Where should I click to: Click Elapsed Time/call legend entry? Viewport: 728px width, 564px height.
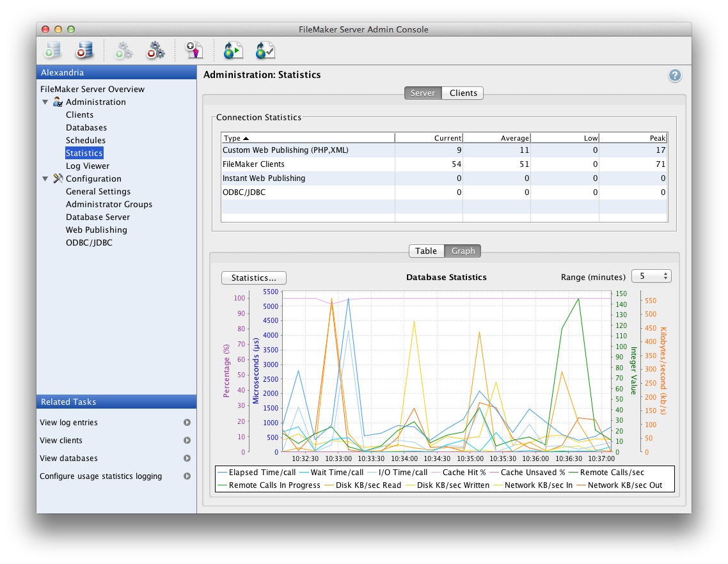(x=257, y=472)
